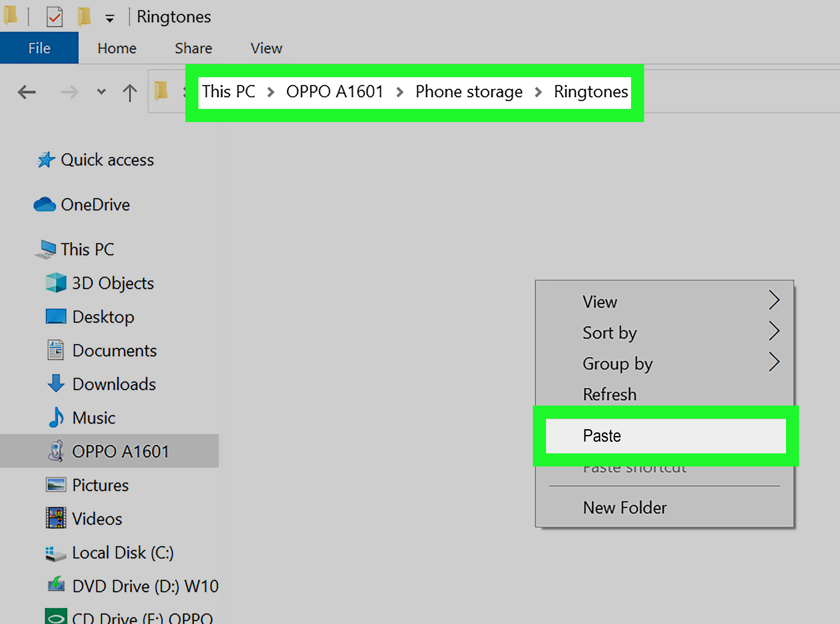Click the Local Disk (C:) drive icon
The image size is (840, 624).
[x=56, y=554]
